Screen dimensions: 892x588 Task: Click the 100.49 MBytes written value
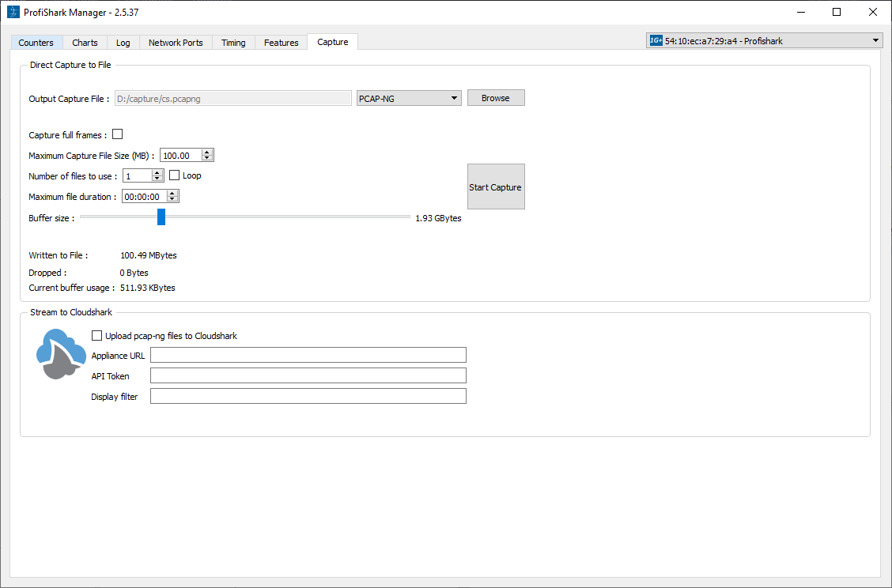point(149,255)
